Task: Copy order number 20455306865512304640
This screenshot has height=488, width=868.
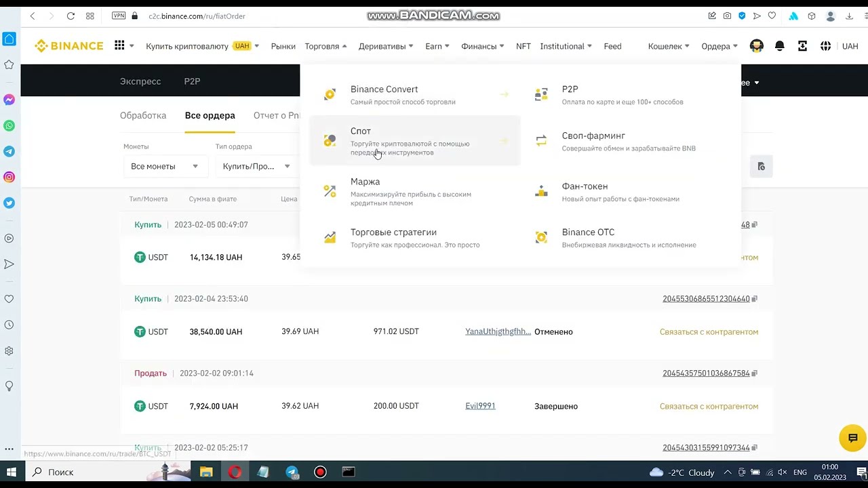Action: pyautogui.click(x=755, y=299)
